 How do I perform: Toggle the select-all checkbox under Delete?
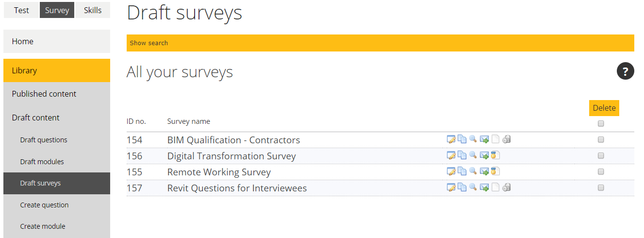coord(601,123)
